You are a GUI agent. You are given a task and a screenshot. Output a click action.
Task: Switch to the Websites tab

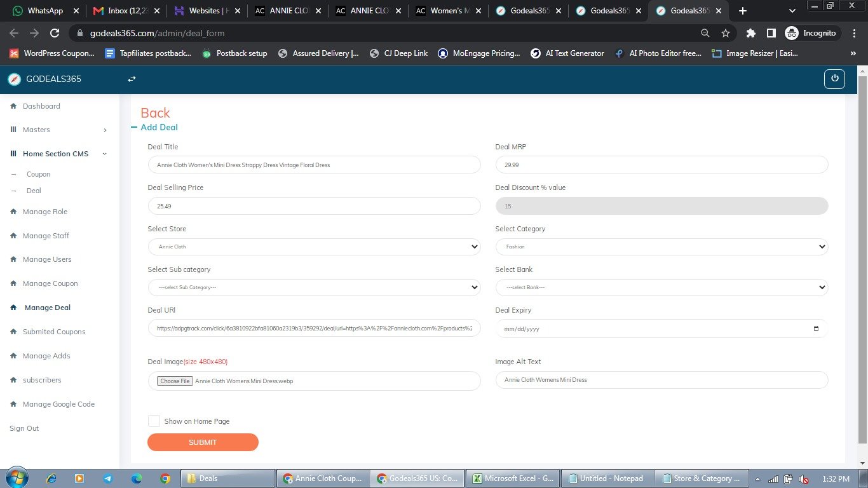(x=205, y=11)
